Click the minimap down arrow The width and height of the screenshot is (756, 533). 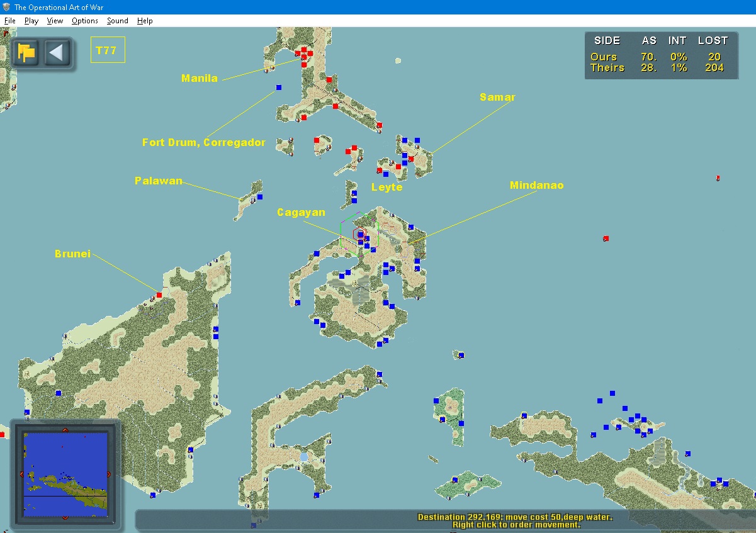pyautogui.click(x=65, y=517)
